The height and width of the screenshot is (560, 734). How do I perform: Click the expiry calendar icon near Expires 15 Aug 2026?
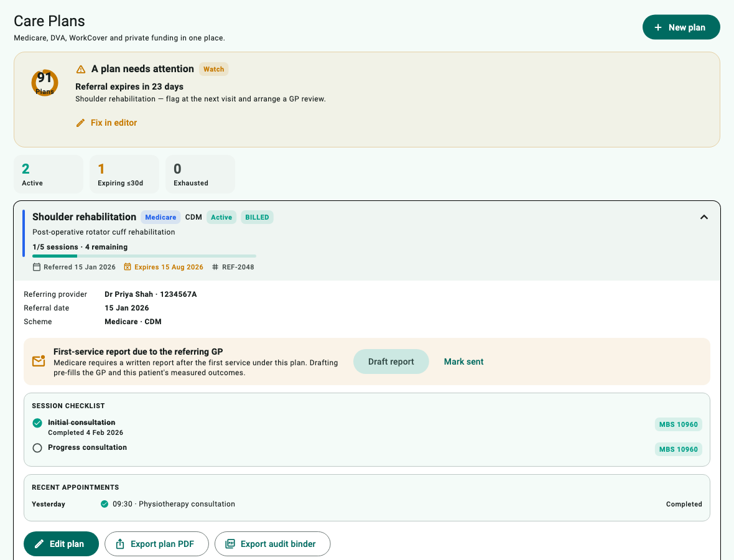(x=128, y=267)
